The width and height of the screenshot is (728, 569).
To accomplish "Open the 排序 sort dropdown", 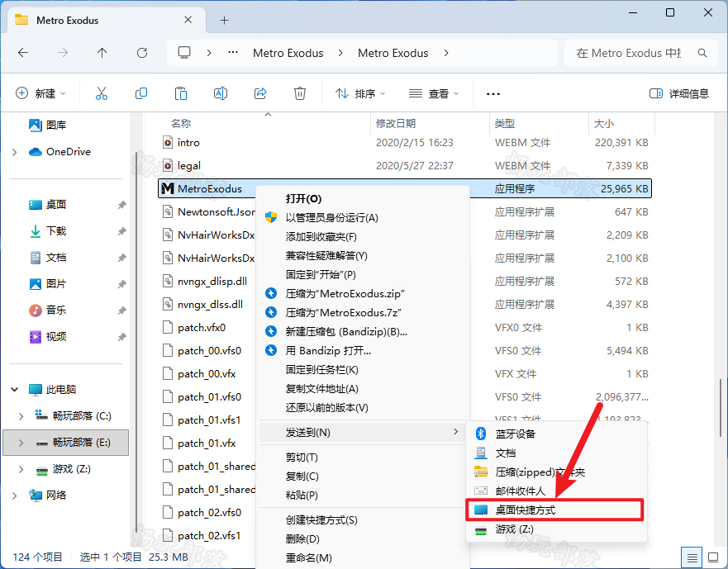I will point(360,94).
